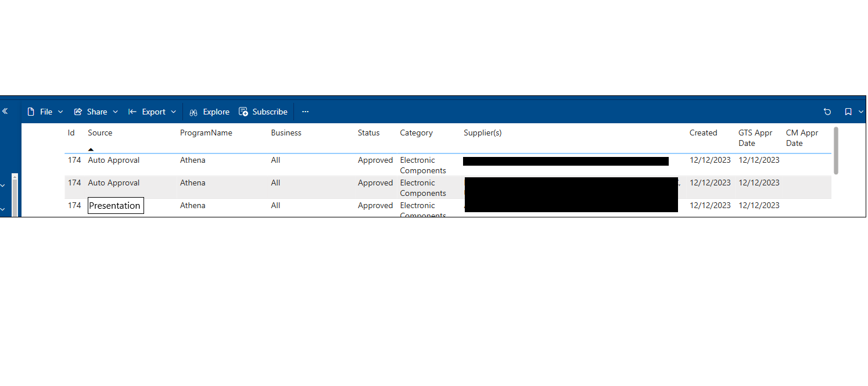Click the reset to default icon
Screen dimensions: 868x386
tap(827, 112)
